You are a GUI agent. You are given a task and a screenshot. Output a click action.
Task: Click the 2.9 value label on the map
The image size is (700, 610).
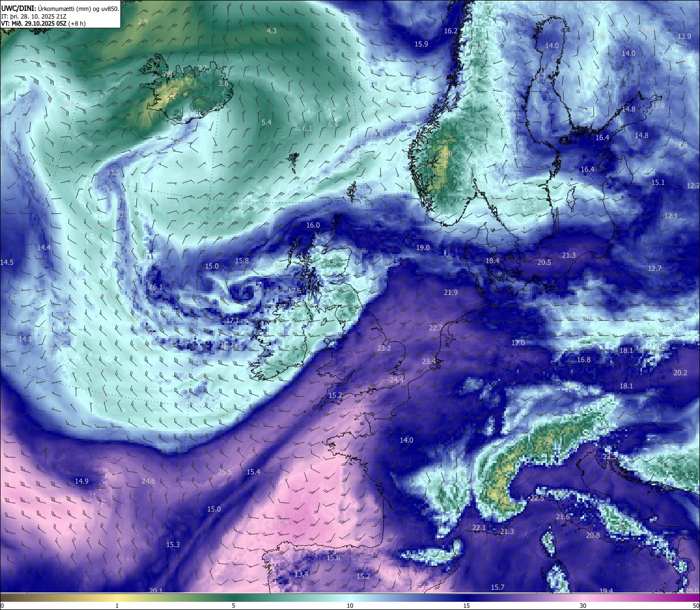pyautogui.click(x=143, y=21)
